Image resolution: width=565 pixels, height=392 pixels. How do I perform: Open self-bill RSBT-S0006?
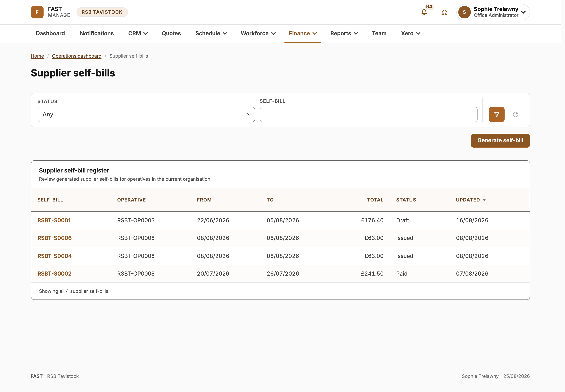[x=55, y=238]
